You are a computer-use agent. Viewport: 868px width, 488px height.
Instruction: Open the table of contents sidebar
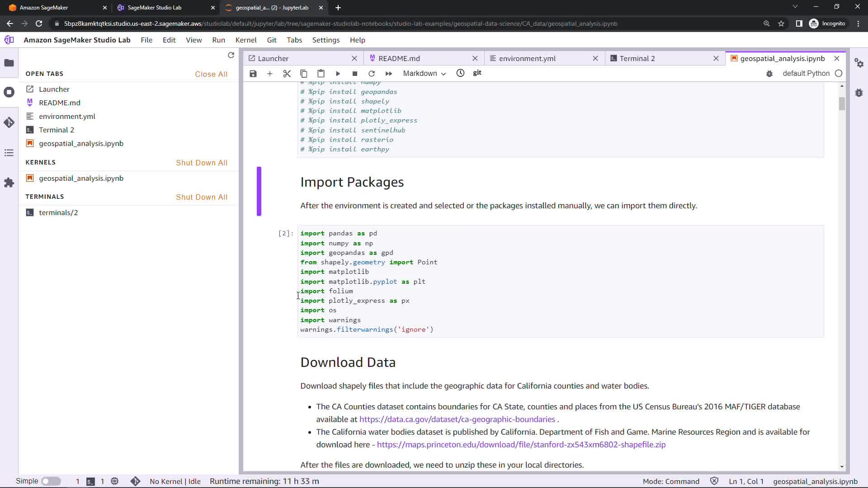coord(9,153)
